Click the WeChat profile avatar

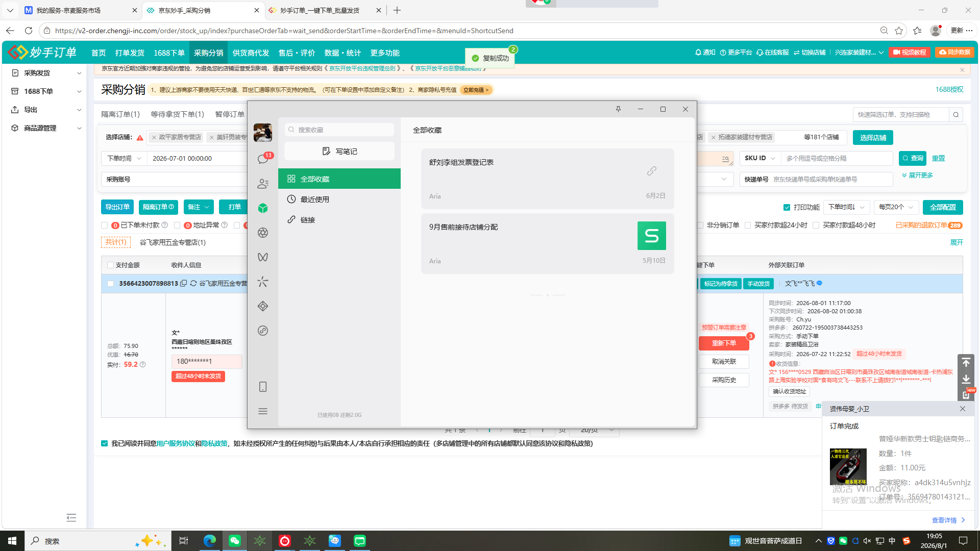point(263,133)
